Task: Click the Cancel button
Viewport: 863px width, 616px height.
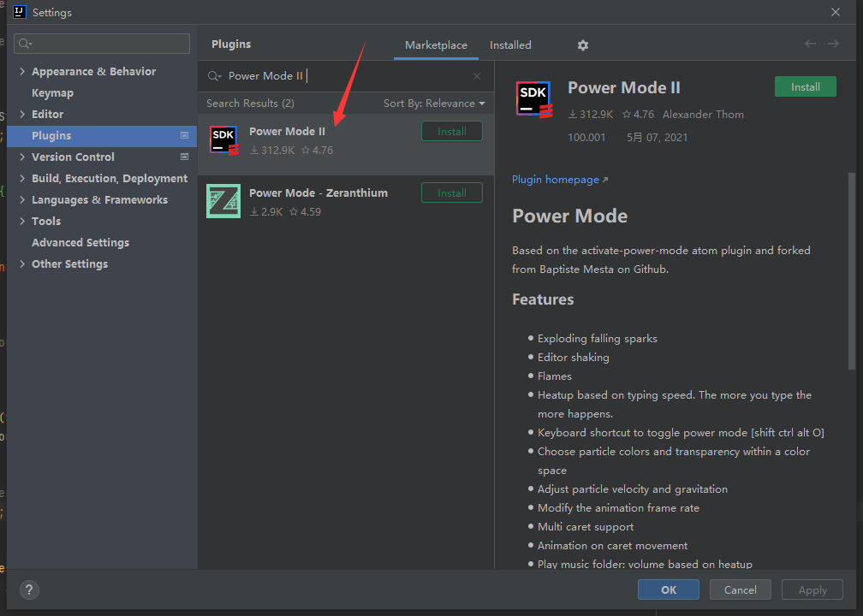Action: point(741,589)
